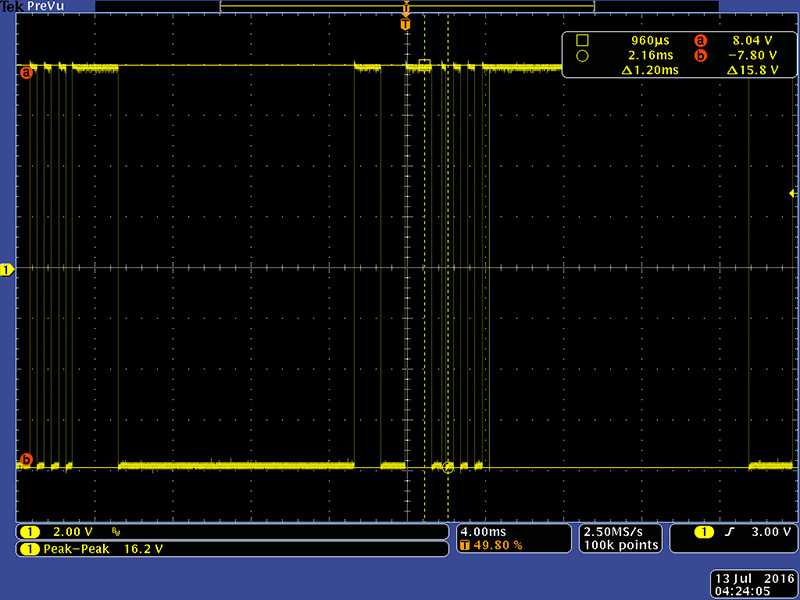Click the channel 1 badge beside 2.00 V
The height and width of the screenshot is (600, 800).
[x=29, y=532]
